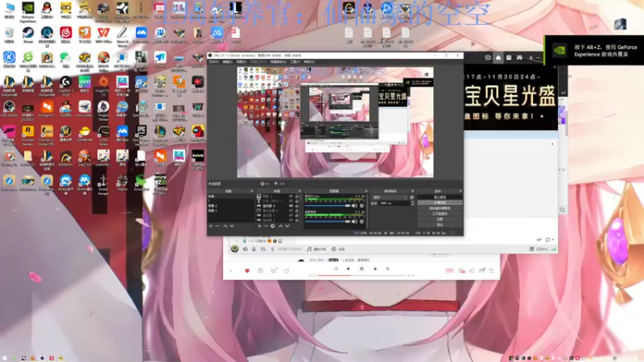Open settings gear of first mixer channel

[361, 206]
